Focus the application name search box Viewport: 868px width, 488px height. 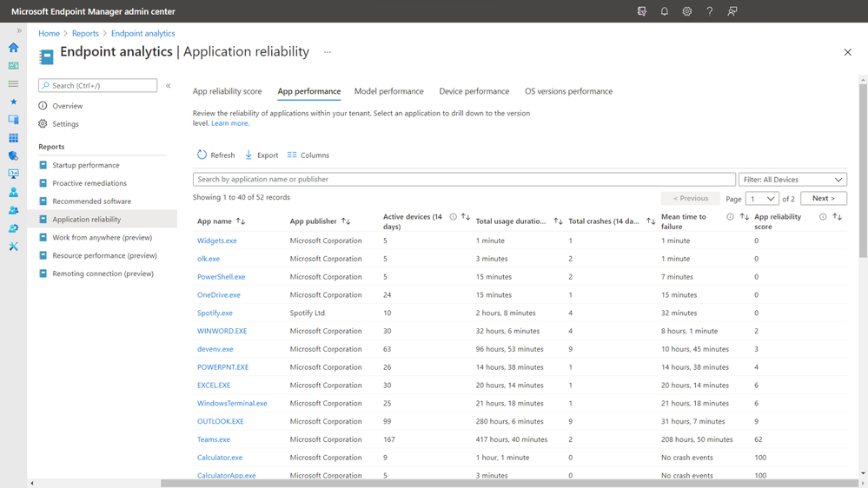coord(464,179)
